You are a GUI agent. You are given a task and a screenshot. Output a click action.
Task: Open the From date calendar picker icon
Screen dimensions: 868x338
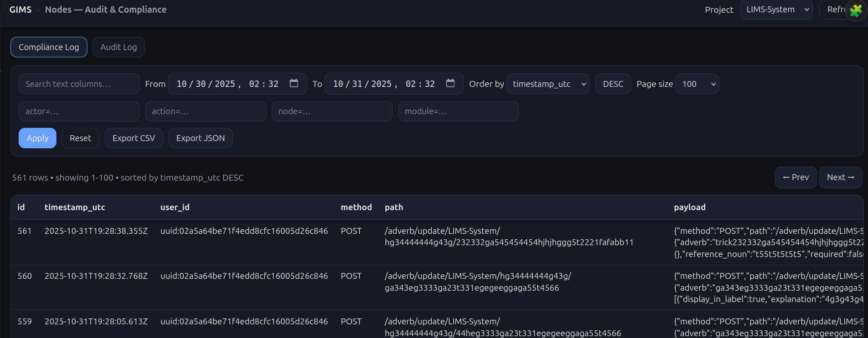[x=294, y=83]
